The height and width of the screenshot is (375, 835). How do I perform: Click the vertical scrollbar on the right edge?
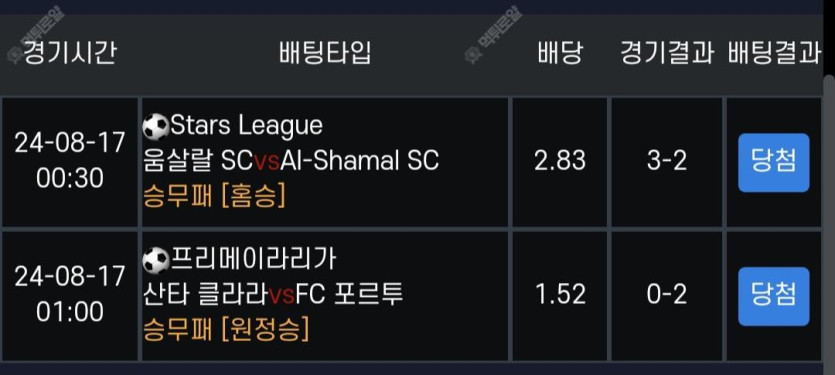pyautogui.click(x=829, y=224)
